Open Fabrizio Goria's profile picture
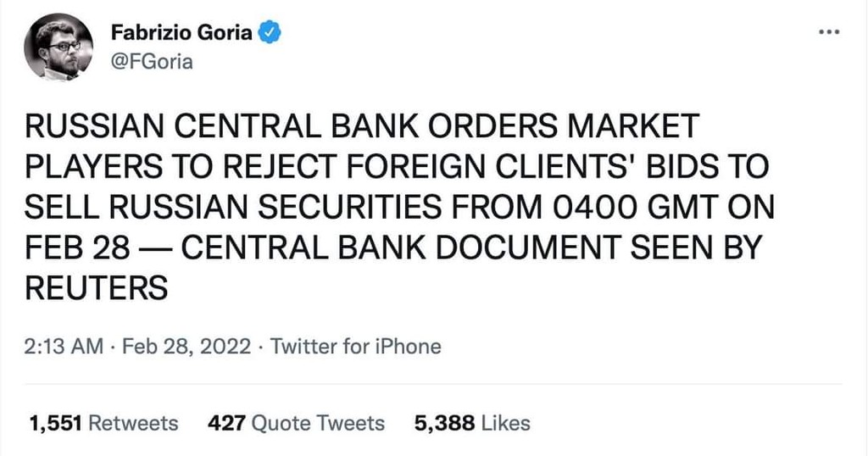The width and height of the screenshot is (868, 456). [64, 47]
